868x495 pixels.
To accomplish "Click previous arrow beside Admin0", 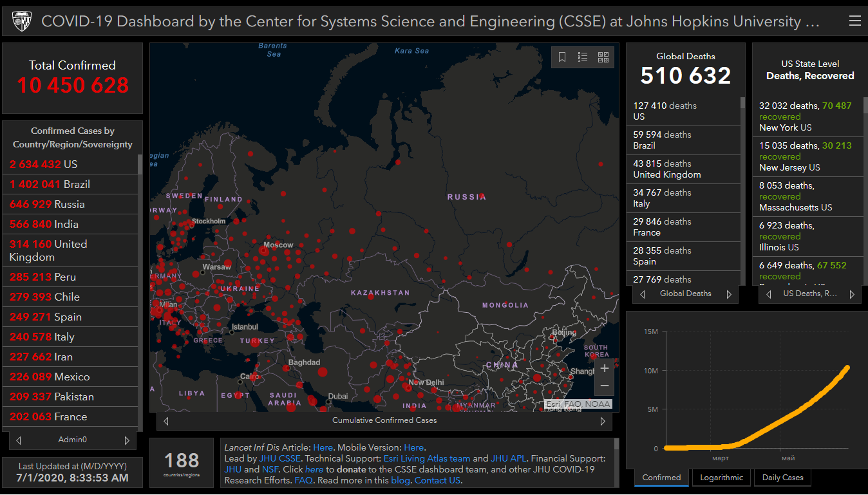I will tap(19, 440).
